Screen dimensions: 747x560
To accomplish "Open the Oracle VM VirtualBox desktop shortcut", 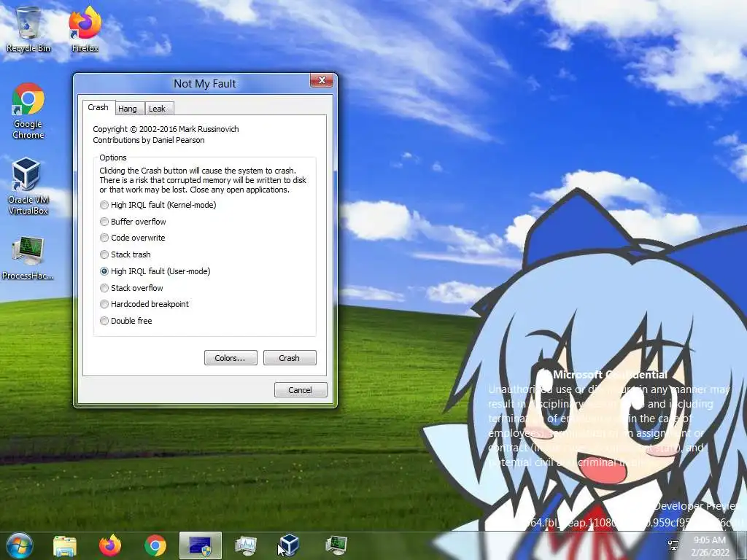I will [x=28, y=187].
